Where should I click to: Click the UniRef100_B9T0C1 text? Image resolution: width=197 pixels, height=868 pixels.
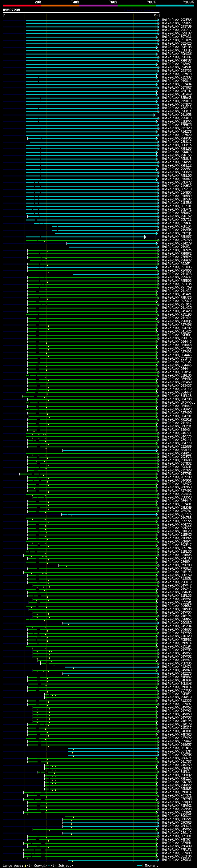176,37
